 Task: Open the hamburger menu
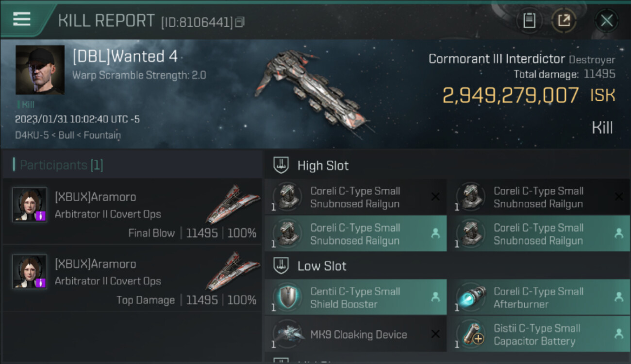pyautogui.click(x=22, y=19)
